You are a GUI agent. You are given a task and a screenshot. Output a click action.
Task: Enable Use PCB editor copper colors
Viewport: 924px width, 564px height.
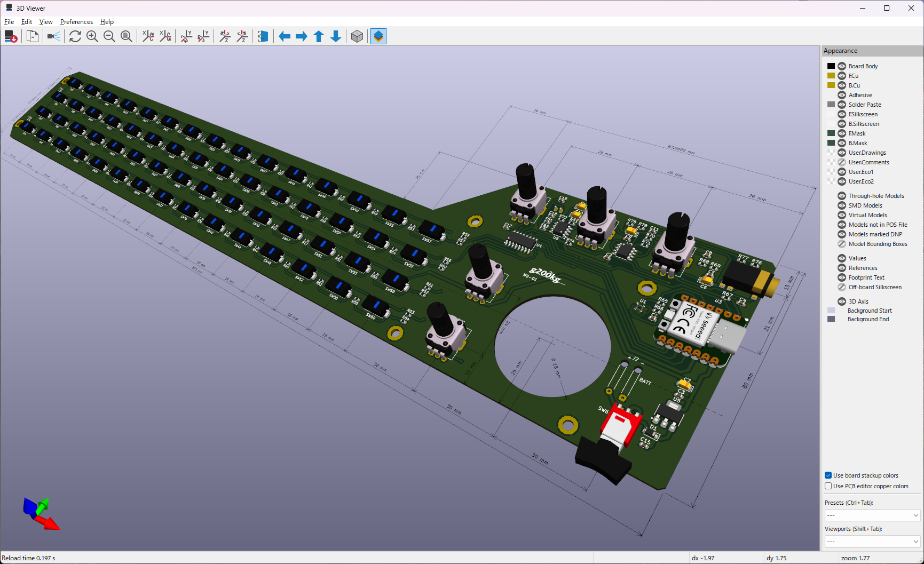(828, 486)
